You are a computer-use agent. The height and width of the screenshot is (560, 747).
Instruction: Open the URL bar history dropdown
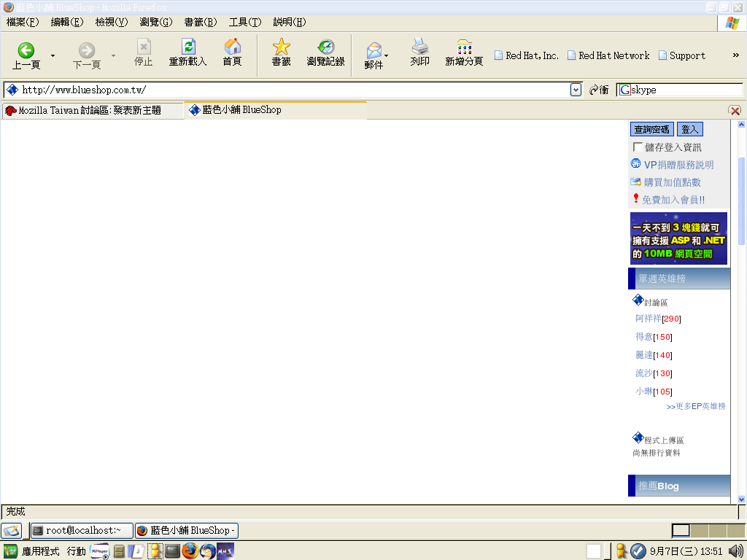tap(576, 90)
